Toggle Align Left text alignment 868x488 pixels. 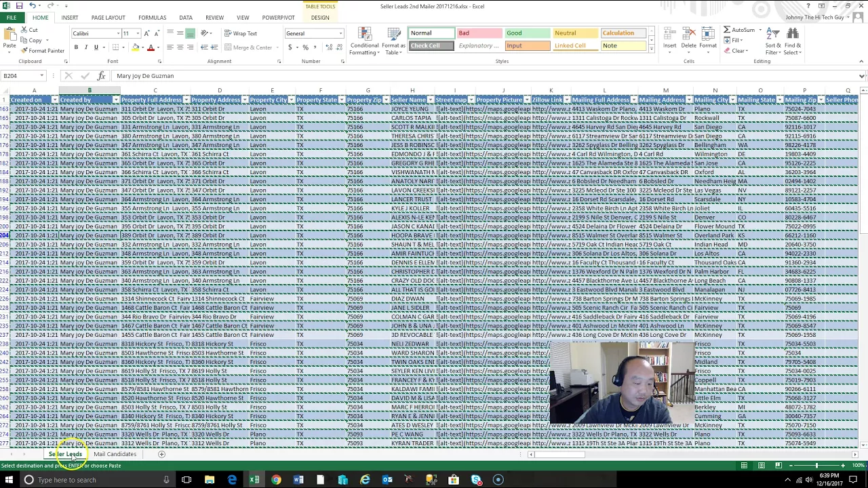tap(170, 47)
